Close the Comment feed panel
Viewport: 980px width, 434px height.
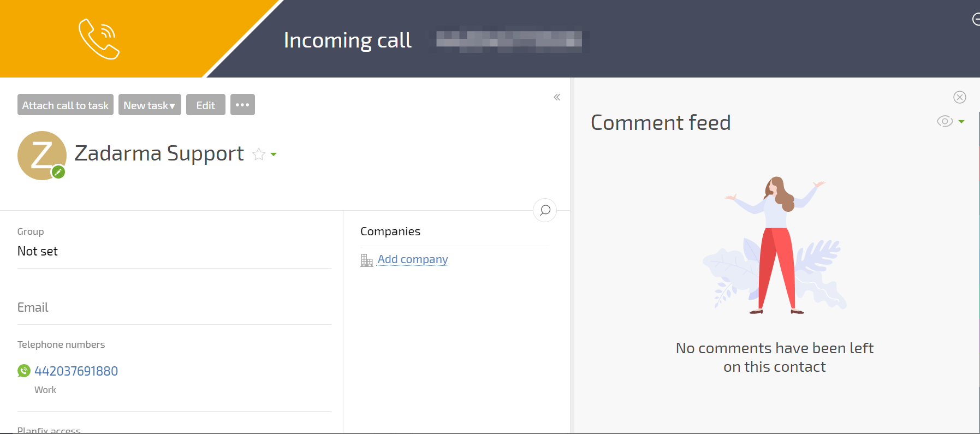[x=959, y=97]
